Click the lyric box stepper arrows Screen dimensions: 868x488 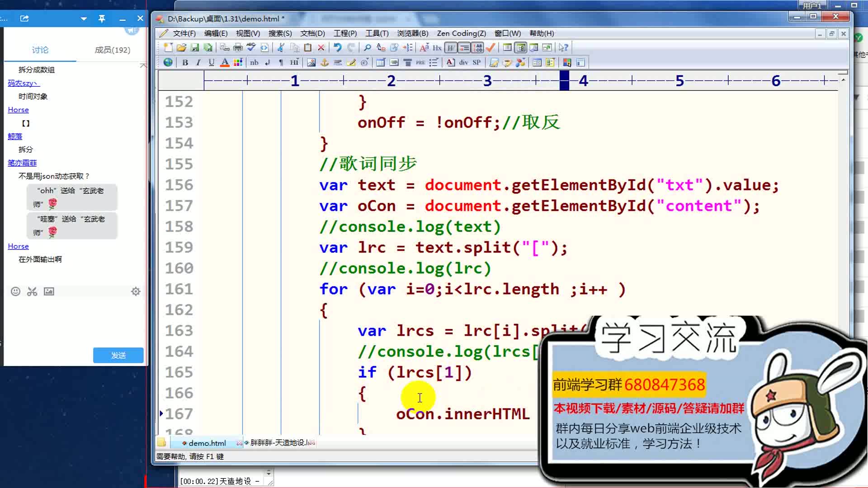[x=269, y=473]
